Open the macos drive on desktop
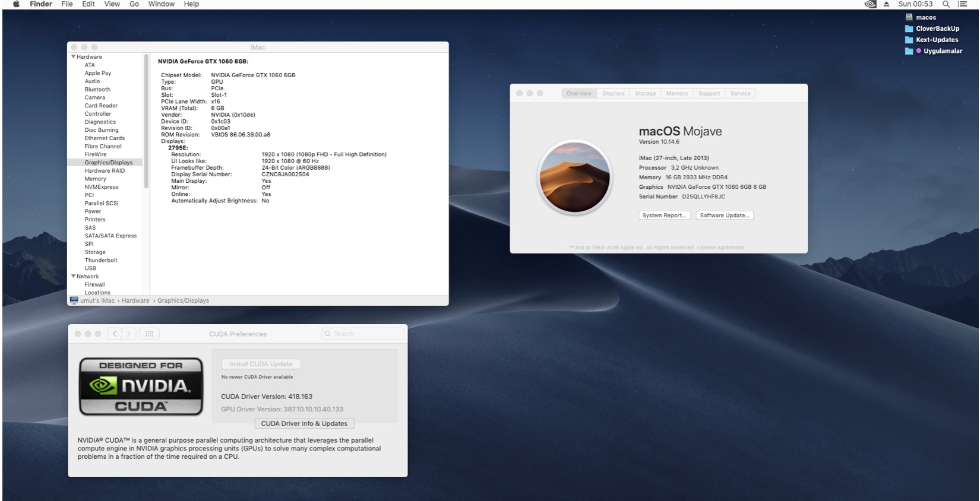Image resolution: width=980 pixels, height=501 pixels. tap(909, 17)
